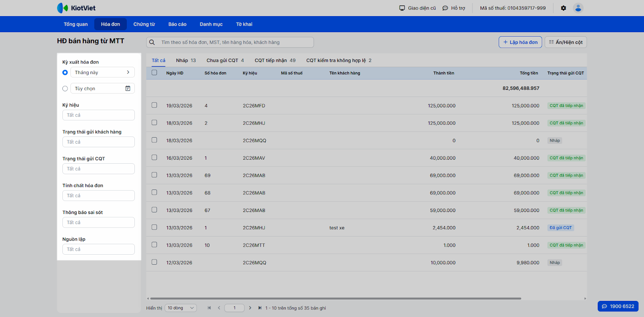Click the KiotViet logo icon
Screen dimensions: 644x317
(62, 8)
